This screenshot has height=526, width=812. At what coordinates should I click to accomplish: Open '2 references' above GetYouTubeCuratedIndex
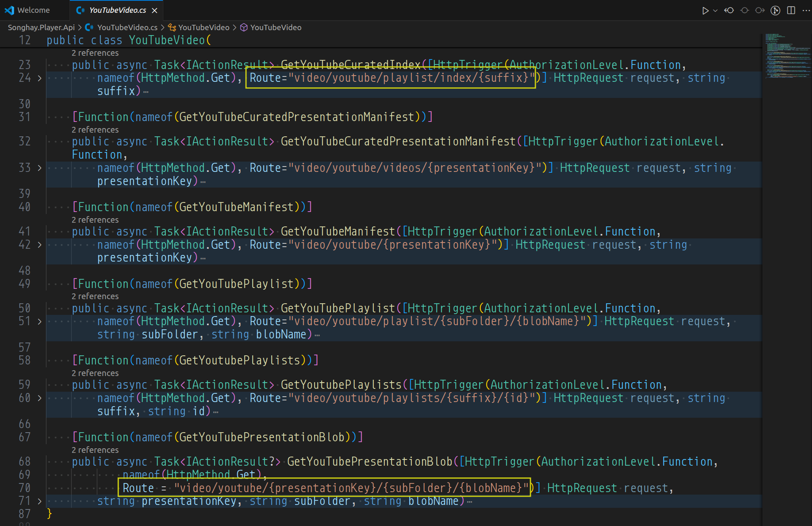(95, 53)
